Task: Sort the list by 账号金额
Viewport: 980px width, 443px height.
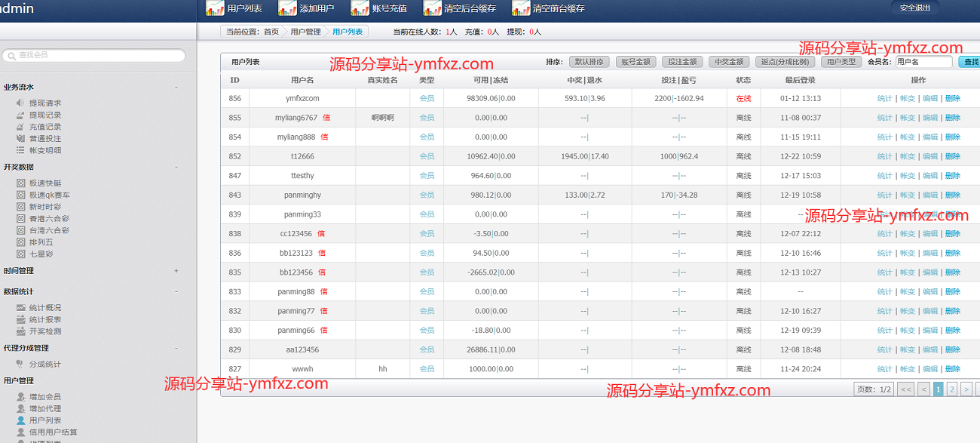Action: (635, 62)
